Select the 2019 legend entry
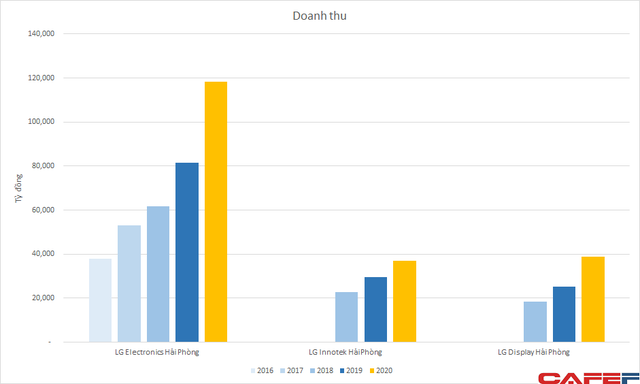 coord(351,371)
